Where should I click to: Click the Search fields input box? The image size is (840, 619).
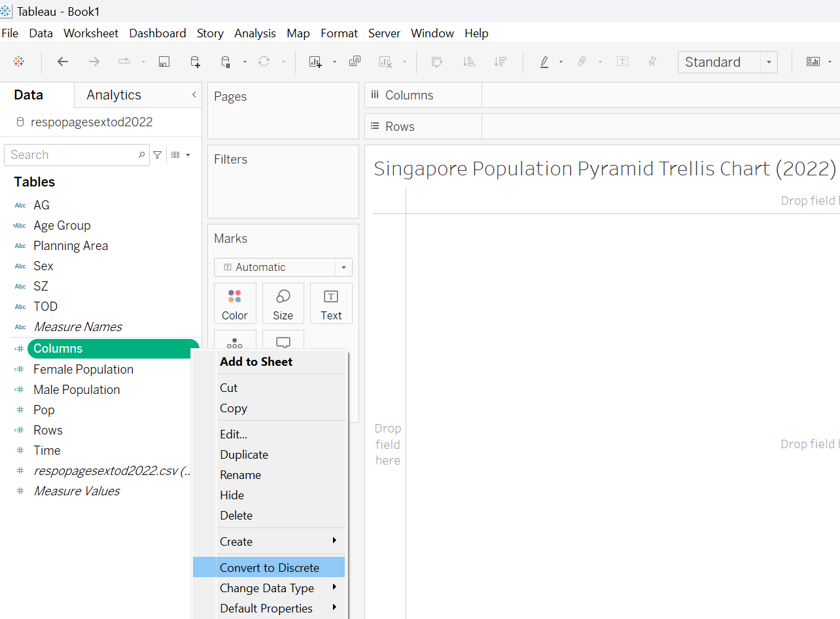pos(72,155)
